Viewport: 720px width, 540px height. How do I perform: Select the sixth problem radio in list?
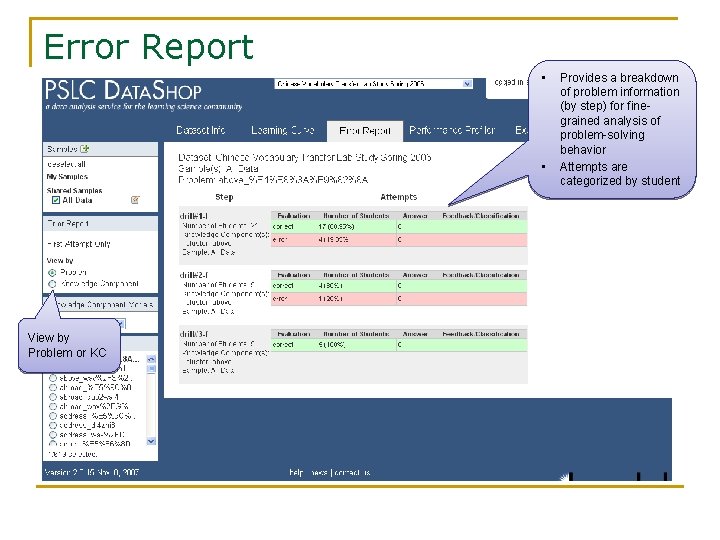[x=53, y=425]
